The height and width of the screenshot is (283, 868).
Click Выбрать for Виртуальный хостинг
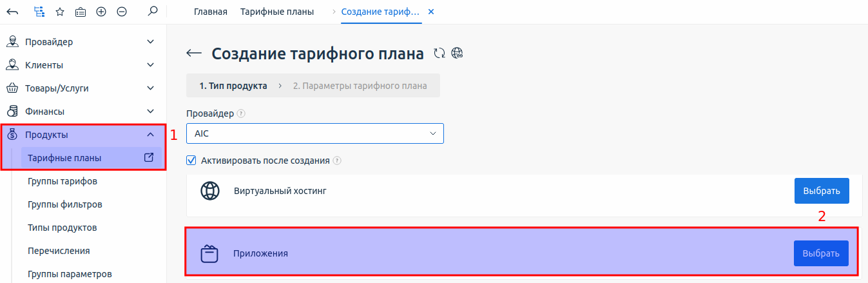(822, 191)
